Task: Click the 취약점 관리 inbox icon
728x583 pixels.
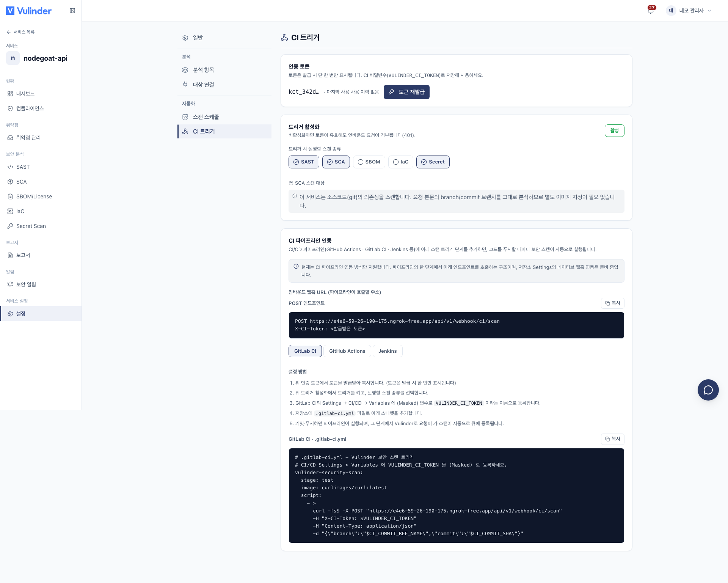Action: point(10,138)
